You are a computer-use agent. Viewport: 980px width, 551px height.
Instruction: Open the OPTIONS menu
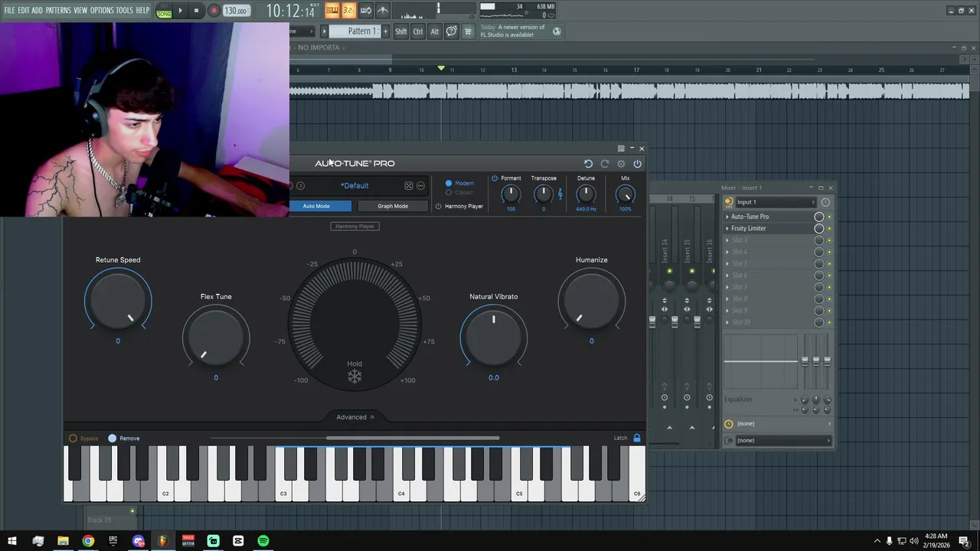click(x=102, y=10)
